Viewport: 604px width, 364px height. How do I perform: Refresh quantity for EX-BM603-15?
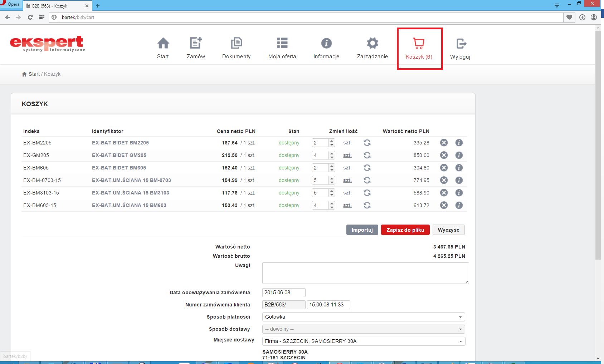[367, 205]
